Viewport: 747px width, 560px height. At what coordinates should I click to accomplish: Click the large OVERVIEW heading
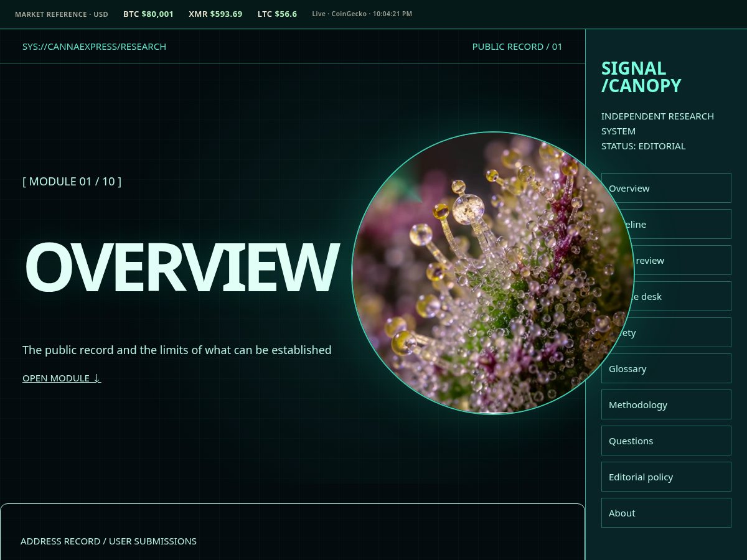tap(181, 266)
